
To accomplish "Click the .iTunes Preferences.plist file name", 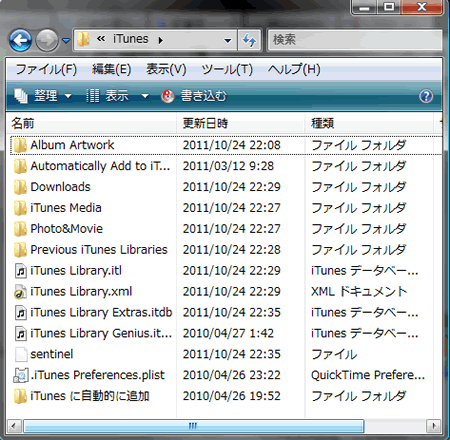I will click(x=97, y=375).
